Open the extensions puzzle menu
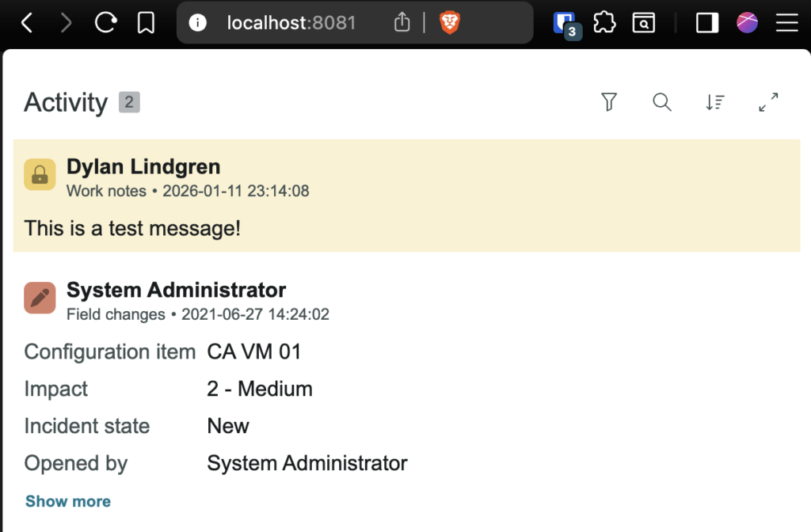Viewport: 811px width, 532px height. coord(604,24)
